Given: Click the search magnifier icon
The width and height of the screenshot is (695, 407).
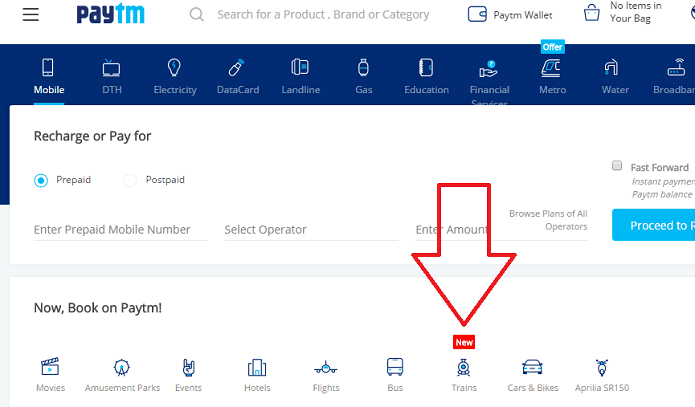Looking at the screenshot, I should (x=196, y=15).
